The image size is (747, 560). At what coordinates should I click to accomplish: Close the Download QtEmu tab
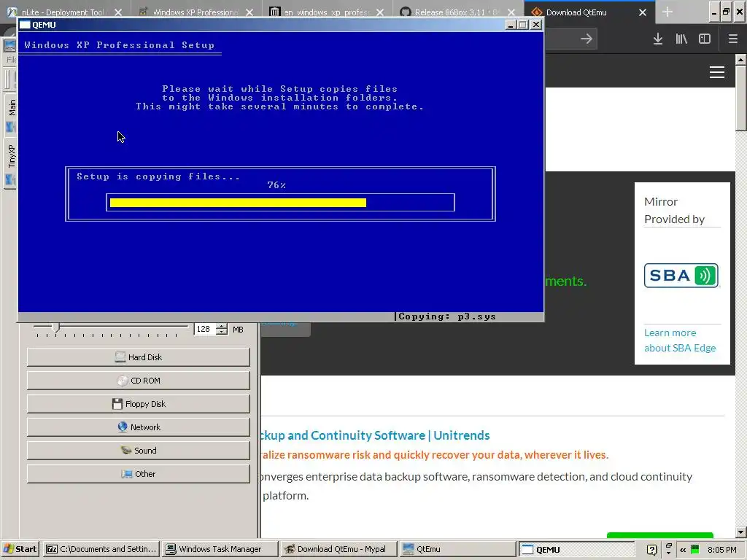[x=642, y=12]
